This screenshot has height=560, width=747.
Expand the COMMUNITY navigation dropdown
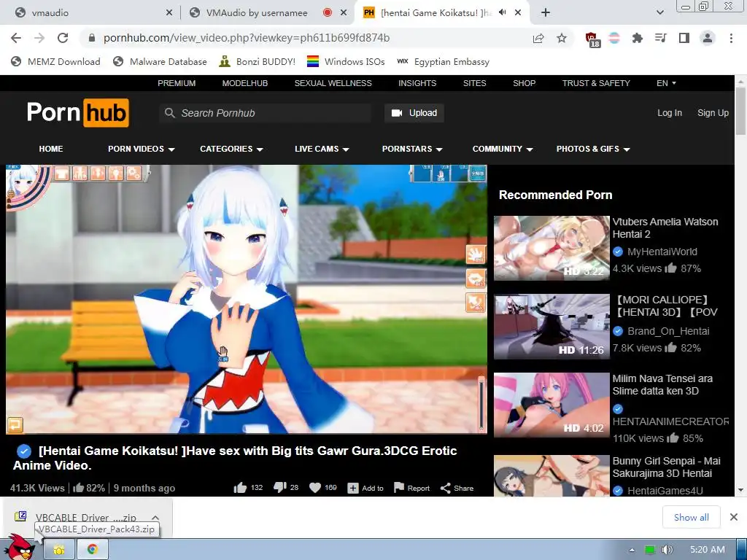[x=503, y=149]
